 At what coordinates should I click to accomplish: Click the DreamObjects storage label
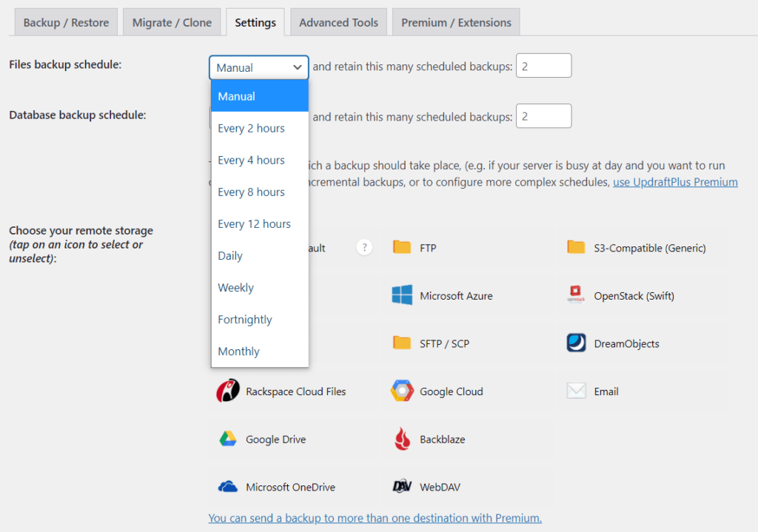pos(626,343)
